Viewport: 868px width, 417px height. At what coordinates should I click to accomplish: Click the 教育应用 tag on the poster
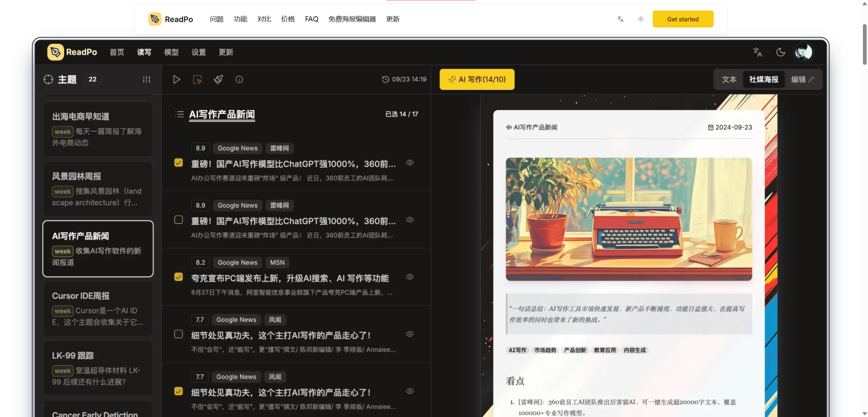point(605,350)
